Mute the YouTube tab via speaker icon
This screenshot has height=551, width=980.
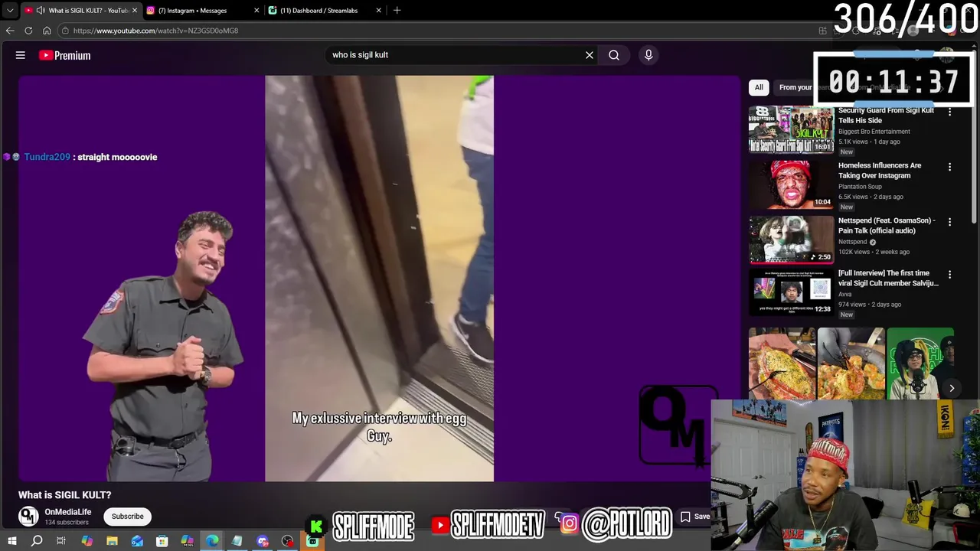40,11
